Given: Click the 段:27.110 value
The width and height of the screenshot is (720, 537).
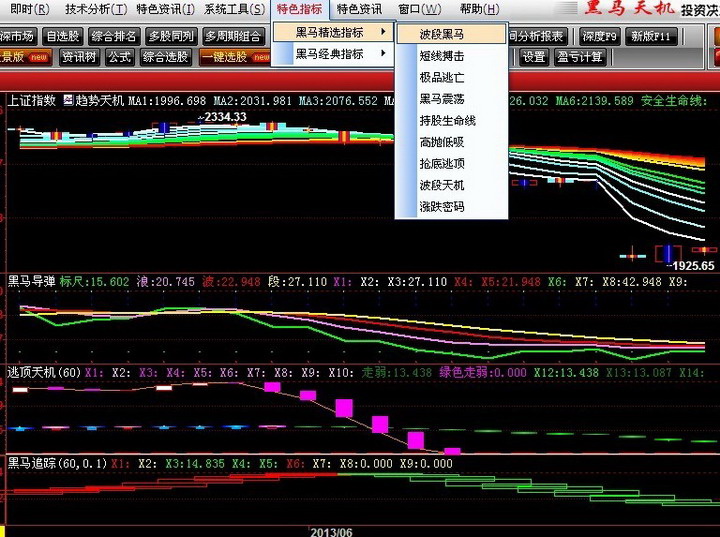Looking at the screenshot, I should tap(297, 282).
